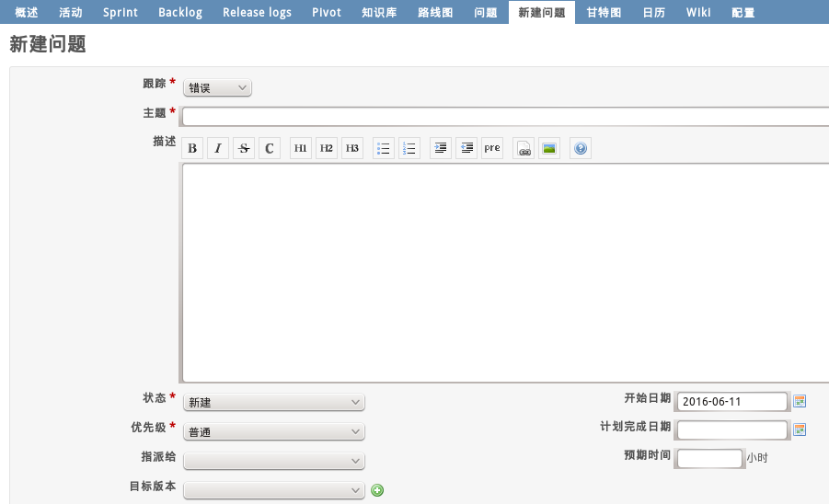Focus the 计划完成日期 date field

pos(732,430)
